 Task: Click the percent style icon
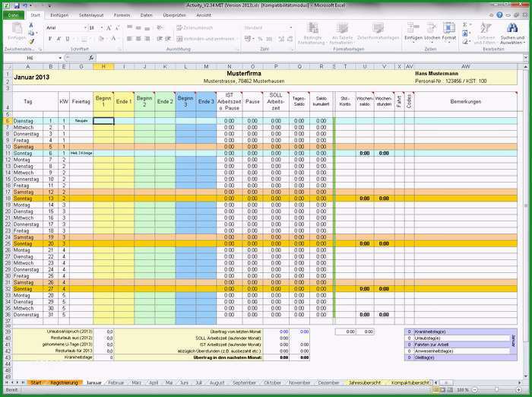pos(260,39)
